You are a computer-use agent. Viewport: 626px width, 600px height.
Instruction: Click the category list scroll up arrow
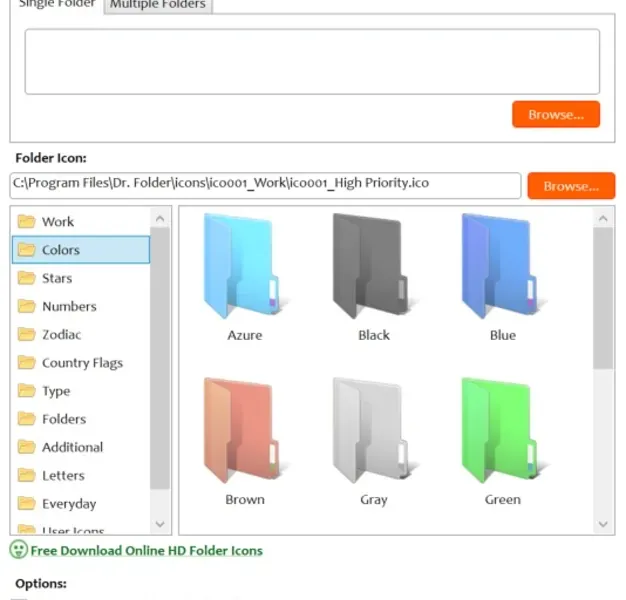(160, 218)
